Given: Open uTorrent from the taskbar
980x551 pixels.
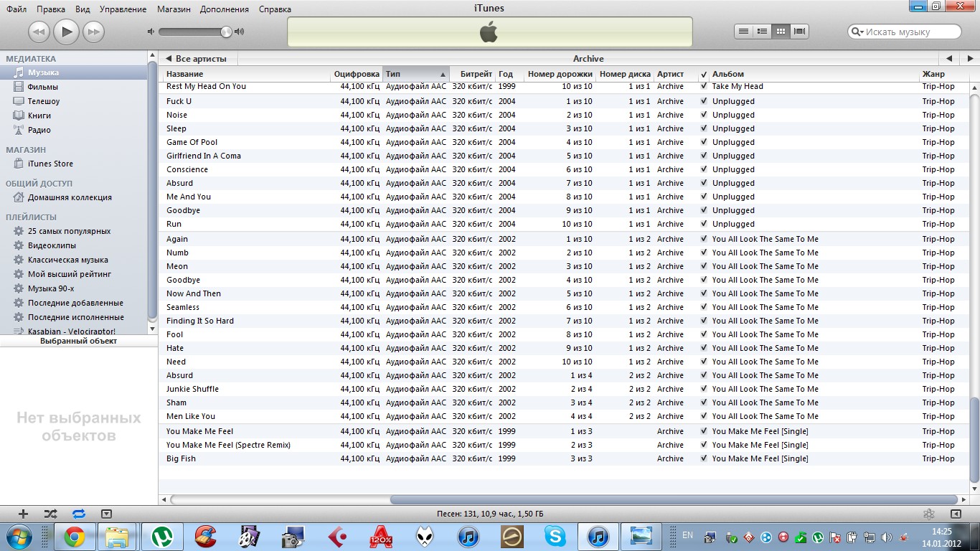Looking at the screenshot, I should [x=162, y=536].
